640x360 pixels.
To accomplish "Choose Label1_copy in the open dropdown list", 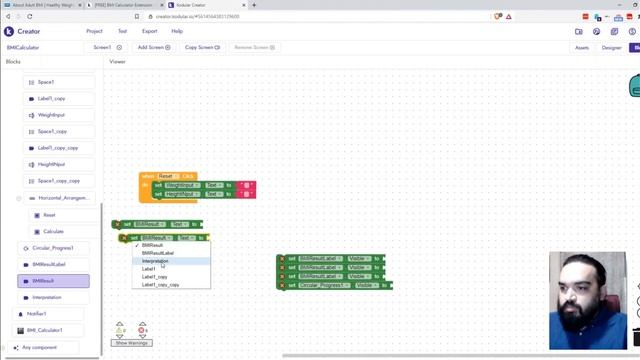I will [171, 277].
